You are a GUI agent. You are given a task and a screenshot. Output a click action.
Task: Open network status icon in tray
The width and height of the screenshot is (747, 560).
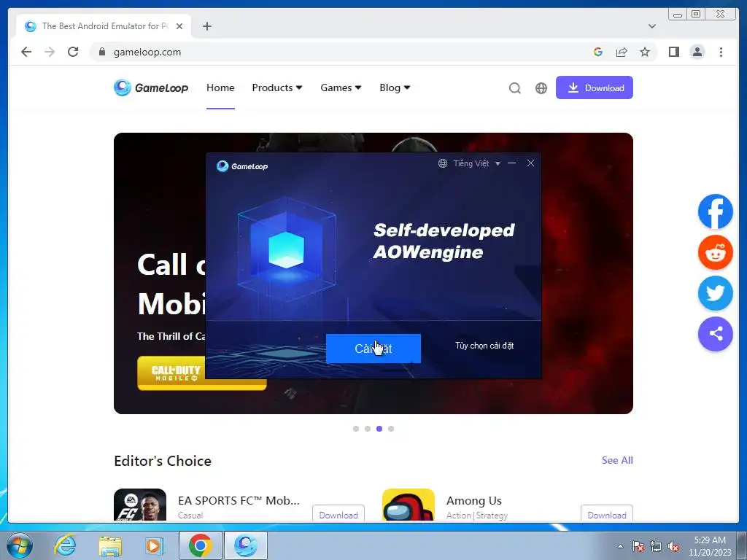(x=656, y=547)
